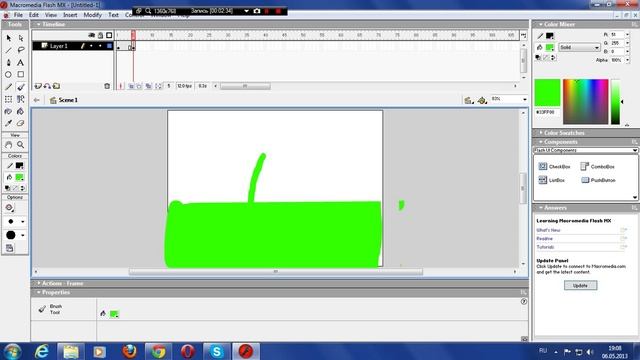640x360 pixels.
Task: Select the Text tool
Action: [21, 62]
